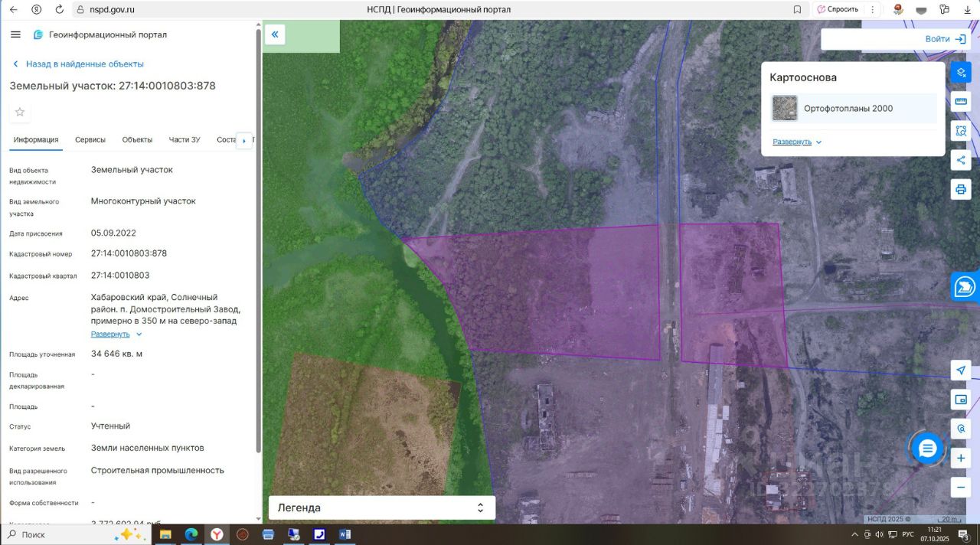The image size is (980, 545).
Task: Select the ruler measurement tool
Action: pos(961,102)
